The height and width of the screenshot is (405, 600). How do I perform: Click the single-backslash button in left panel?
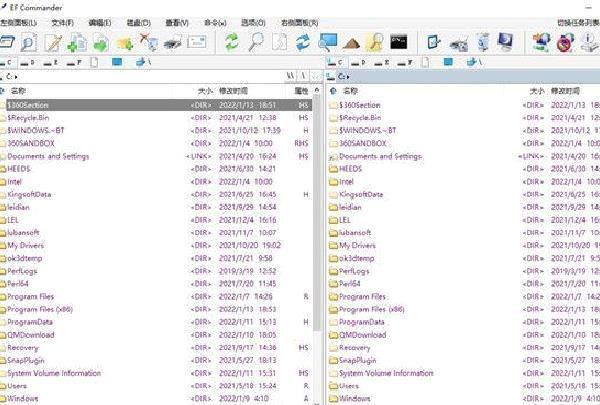click(x=303, y=76)
